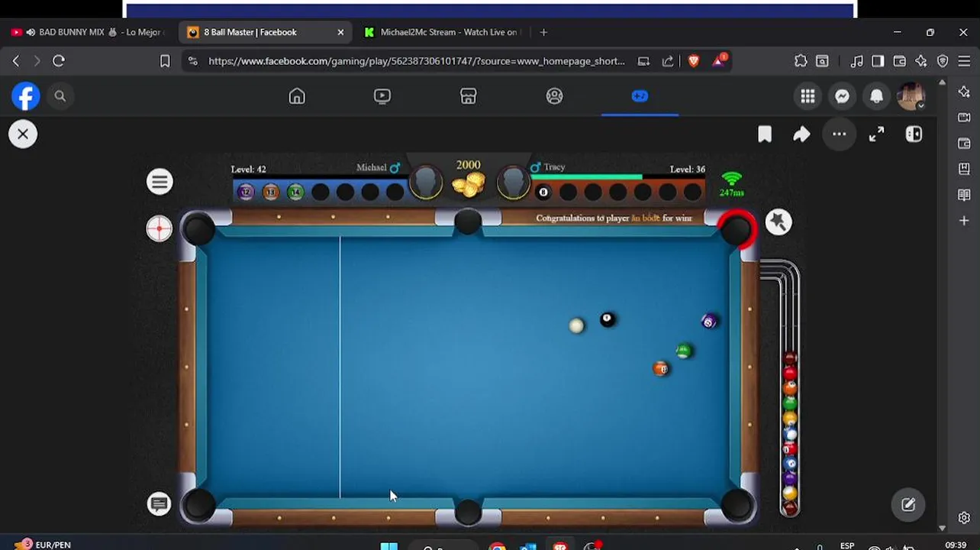Screen dimensions: 980x550
Task: Open Brave Shields lion icon
Action: pos(694,61)
